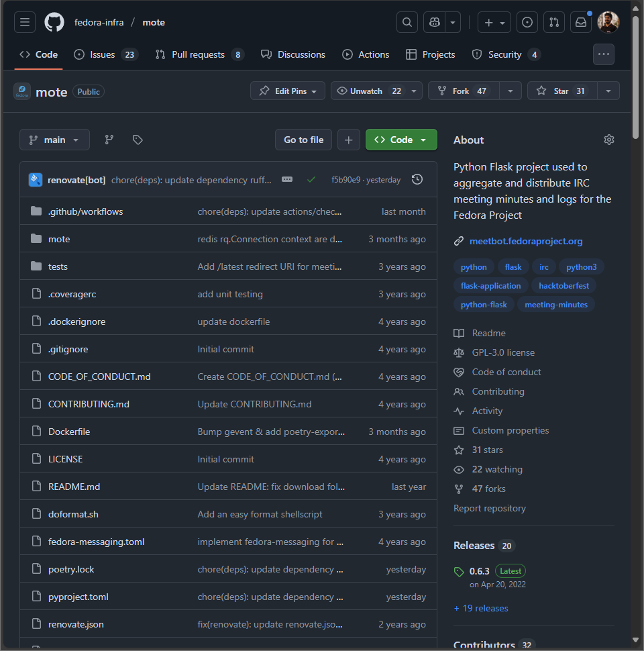This screenshot has height=651, width=644.
Task: Click the About section settings gear
Action: (608, 140)
